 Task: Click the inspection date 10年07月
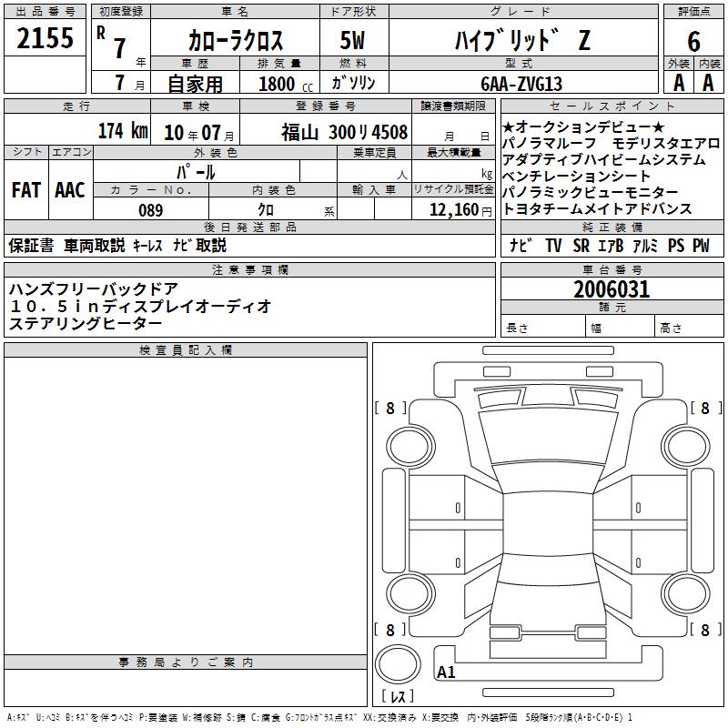pos(199,133)
